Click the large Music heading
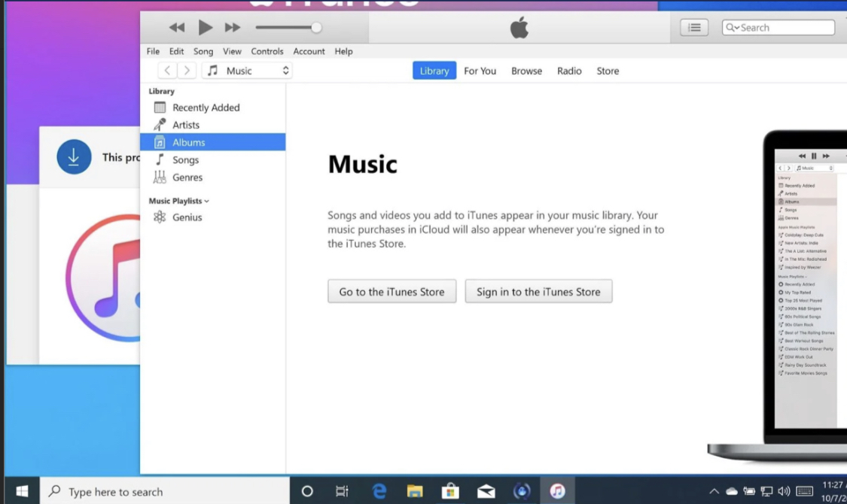847x504 pixels. 362,164
